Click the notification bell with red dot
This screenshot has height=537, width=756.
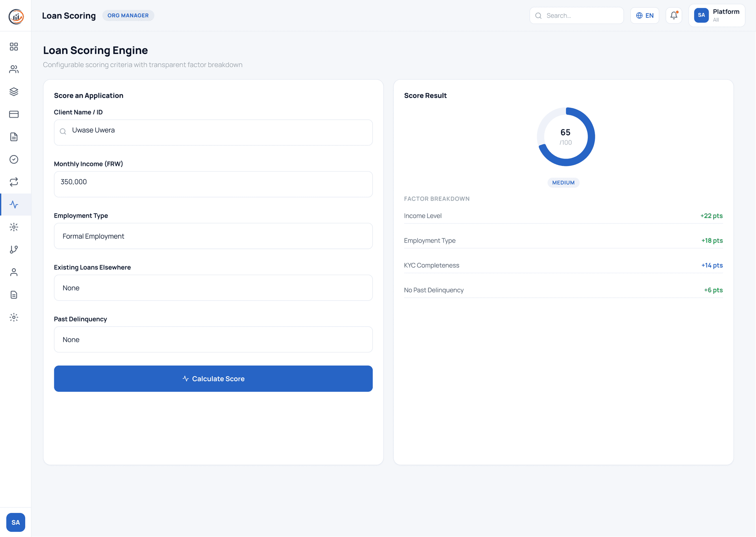click(674, 15)
